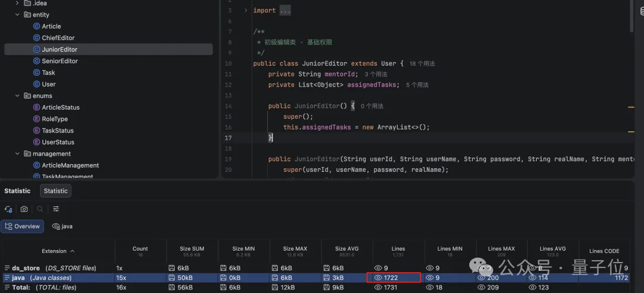Viewport: 644px width, 293px height.
Task: Open Statistic settings sliders icon
Action: (56, 209)
